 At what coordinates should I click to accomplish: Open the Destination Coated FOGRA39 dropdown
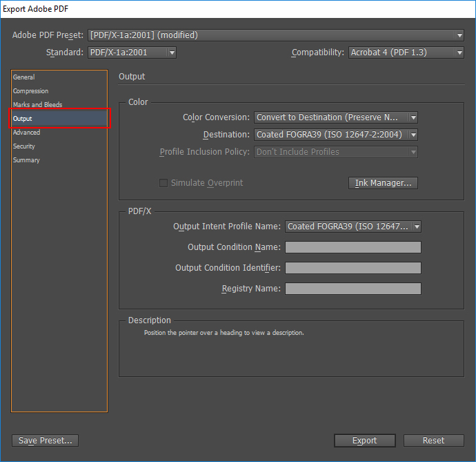(x=336, y=135)
